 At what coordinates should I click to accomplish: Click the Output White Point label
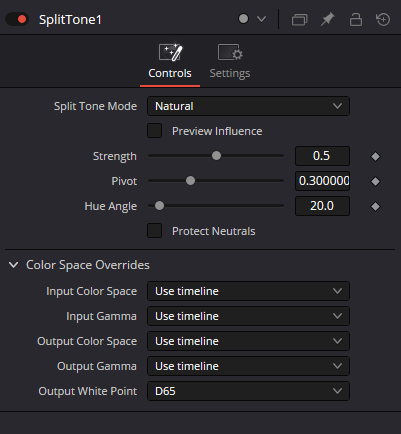[88, 391]
